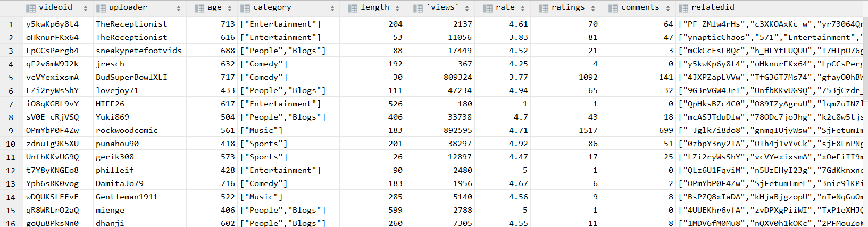Click the ["Comedy"] category in row 4
The width and height of the screenshot is (868, 227).
coord(264,64)
